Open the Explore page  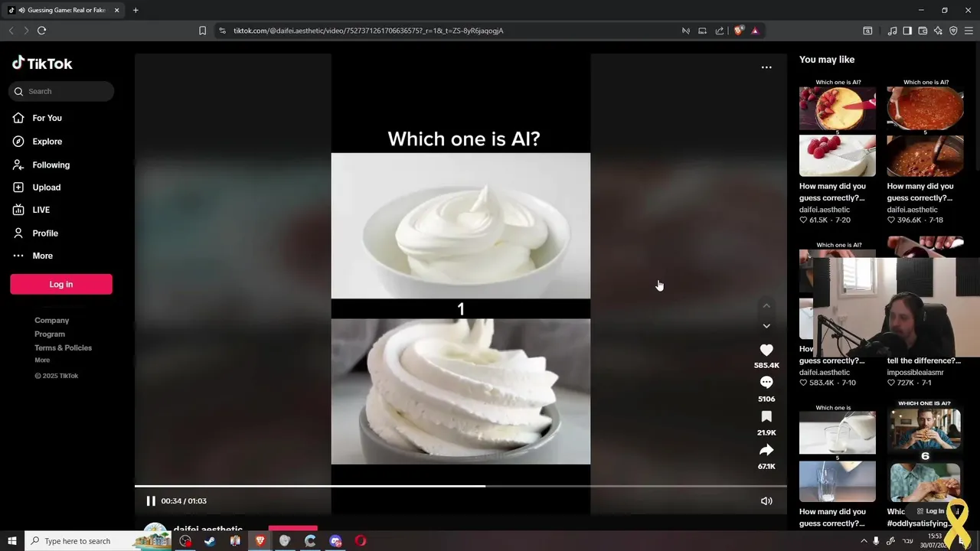[47, 142]
